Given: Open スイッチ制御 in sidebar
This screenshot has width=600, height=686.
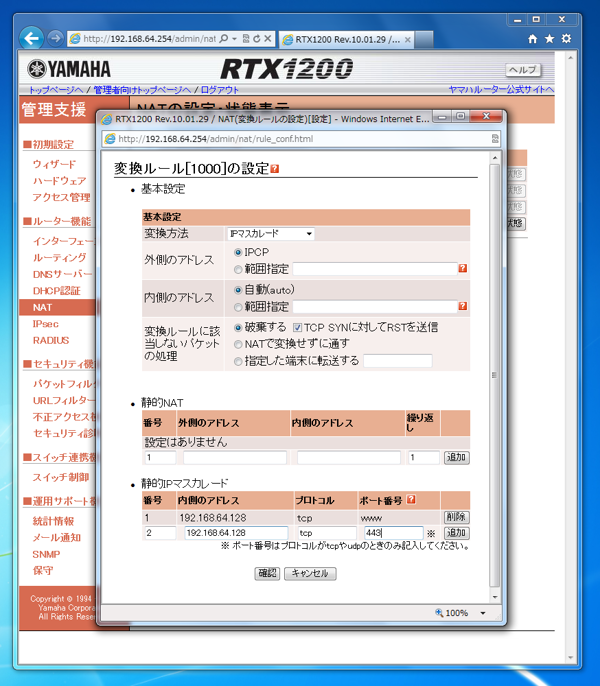Looking at the screenshot, I should point(61,477).
